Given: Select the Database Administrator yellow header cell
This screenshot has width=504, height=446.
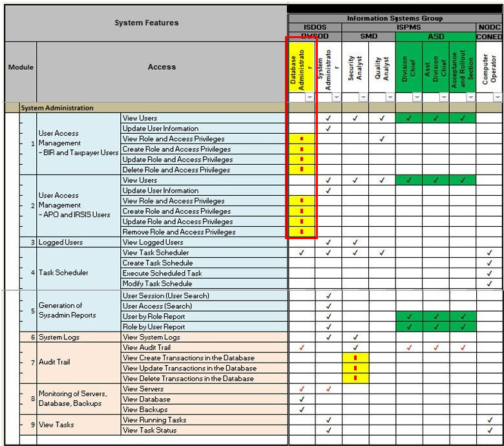Looking at the screenshot, I should pyautogui.click(x=301, y=67).
